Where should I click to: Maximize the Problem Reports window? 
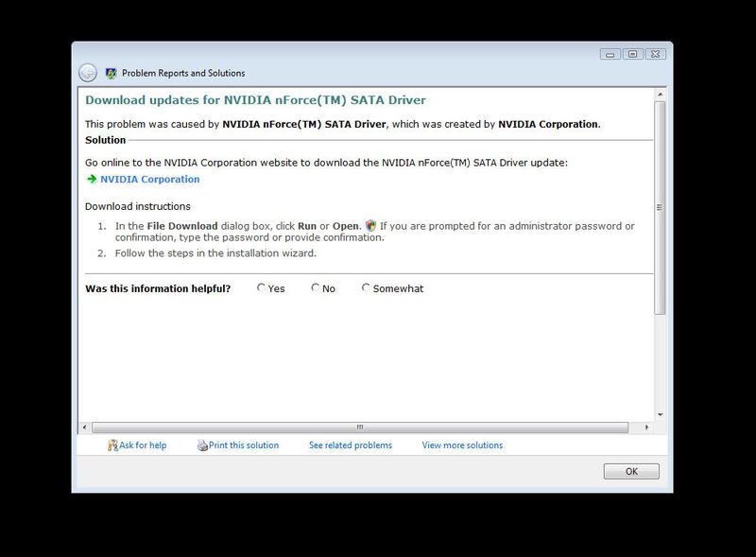pyautogui.click(x=632, y=54)
